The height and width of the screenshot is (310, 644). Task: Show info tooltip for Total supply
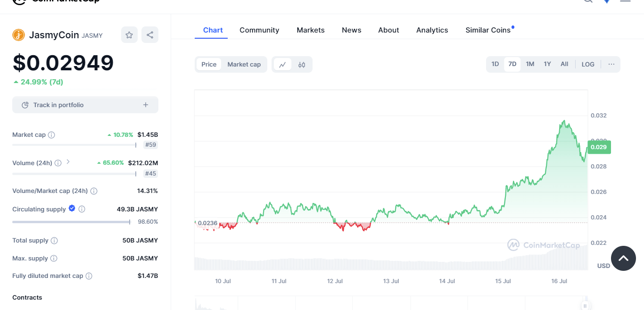pyautogui.click(x=54, y=241)
